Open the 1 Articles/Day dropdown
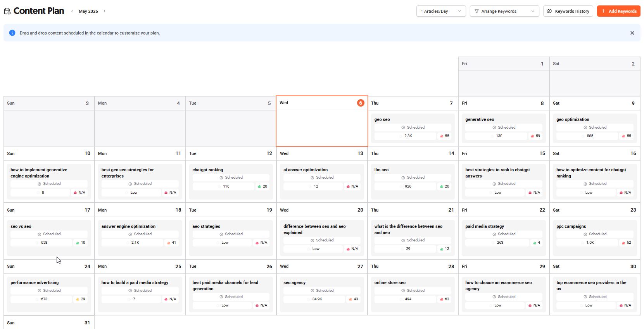Viewport: 644px width, 329px height. coord(441,11)
